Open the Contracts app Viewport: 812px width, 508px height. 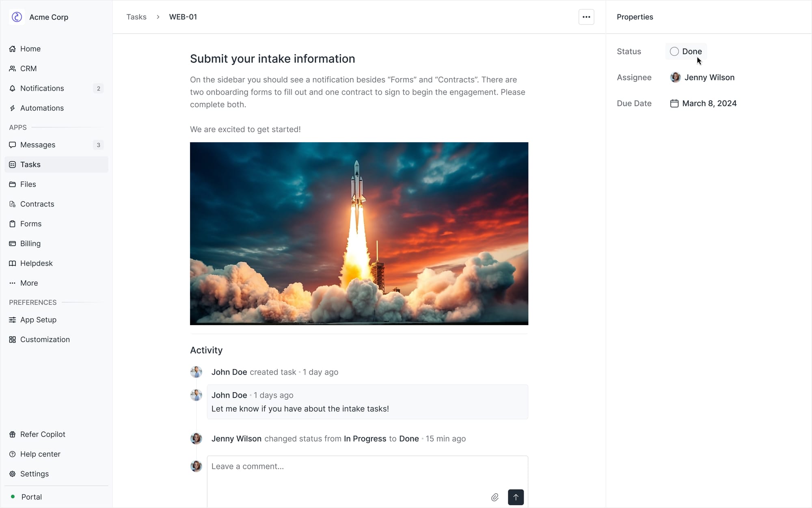click(37, 204)
